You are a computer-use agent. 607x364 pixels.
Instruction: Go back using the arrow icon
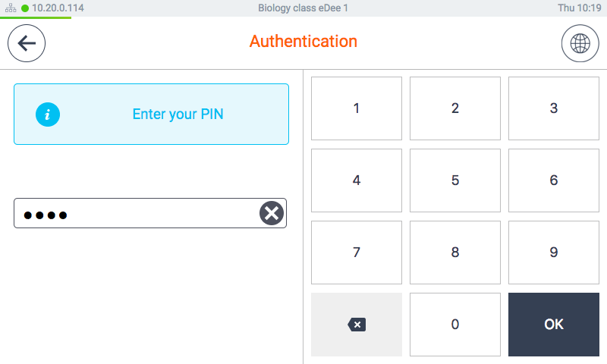pyautogui.click(x=27, y=43)
